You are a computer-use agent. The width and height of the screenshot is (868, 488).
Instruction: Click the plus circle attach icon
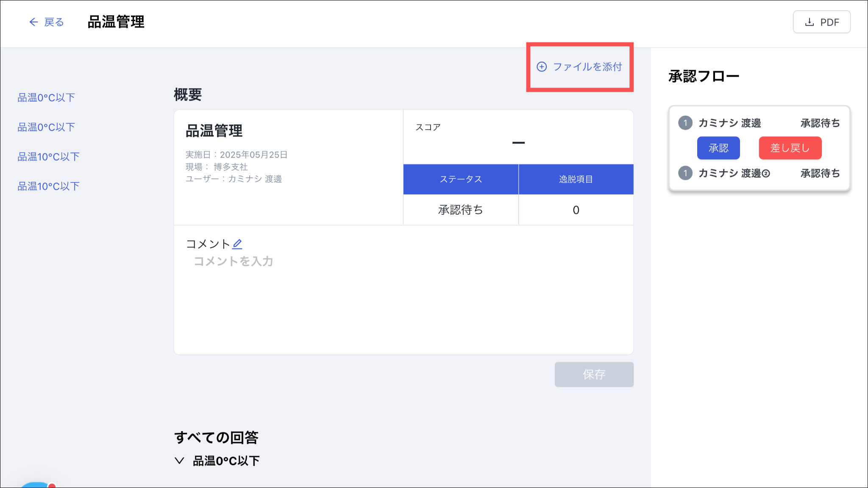[x=542, y=67]
